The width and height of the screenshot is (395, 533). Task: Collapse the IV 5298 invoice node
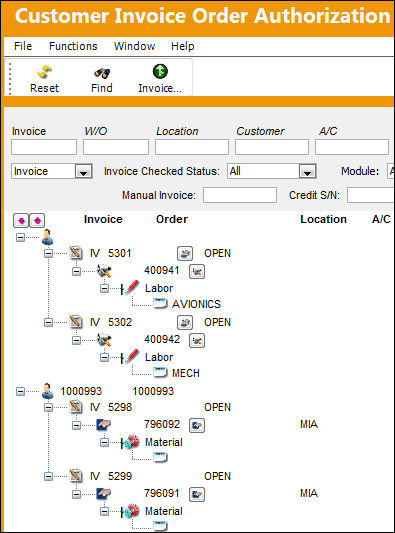tap(49, 407)
